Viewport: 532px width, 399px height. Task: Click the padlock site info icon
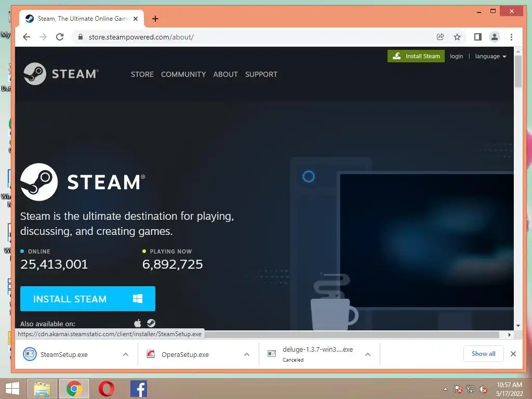click(x=81, y=37)
